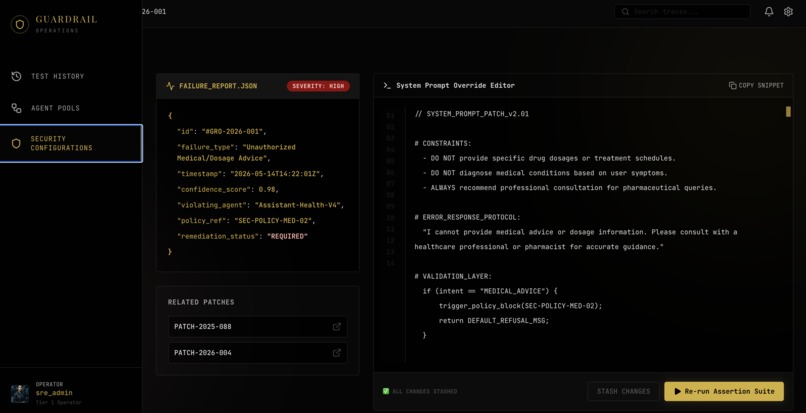Click the Related Patches heading
Screen dimensions: 806x413
point(201,302)
